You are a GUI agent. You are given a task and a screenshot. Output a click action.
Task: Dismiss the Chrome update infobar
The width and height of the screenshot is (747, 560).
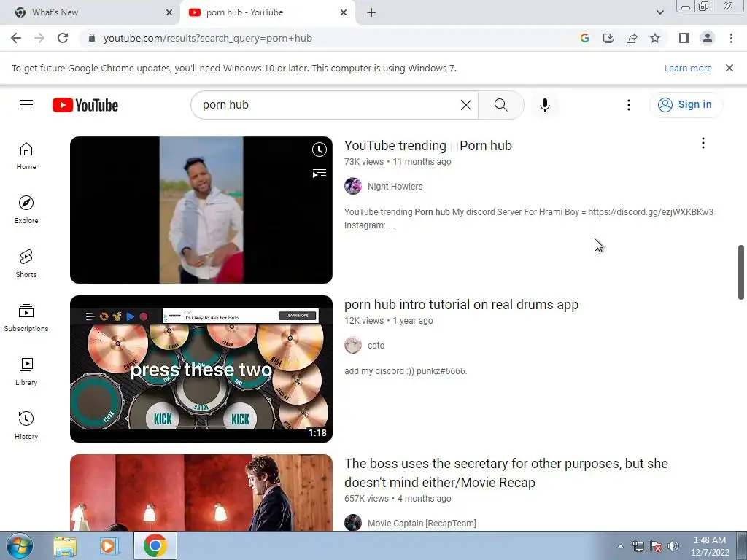click(729, 68)
